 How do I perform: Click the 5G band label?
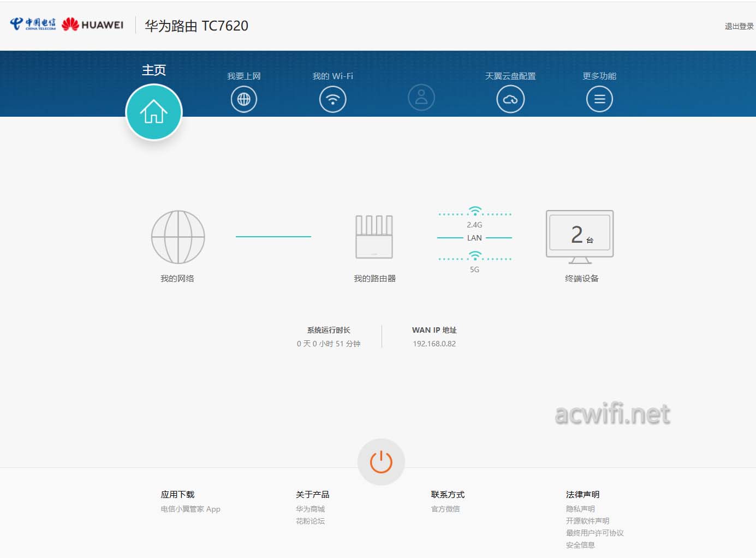[x=474, y=269]
